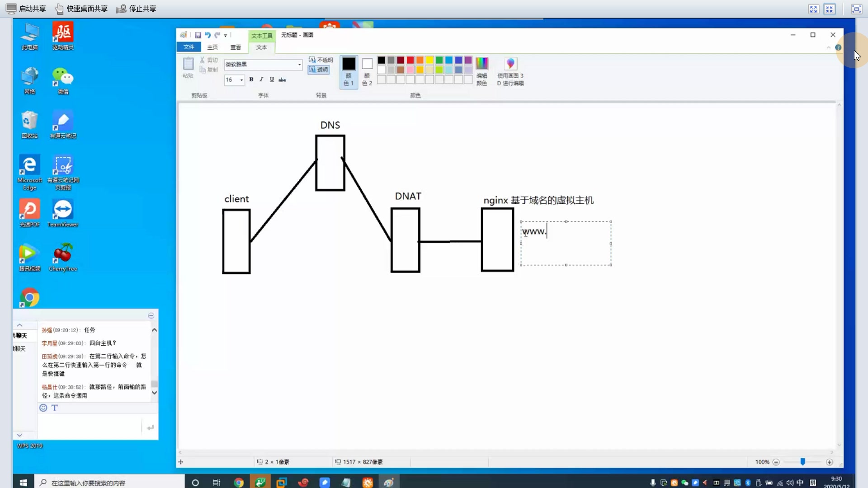Open the Customize Quick Access Toolbar dropdown
This screenshot has width=868, height=488.
point(225,35)
